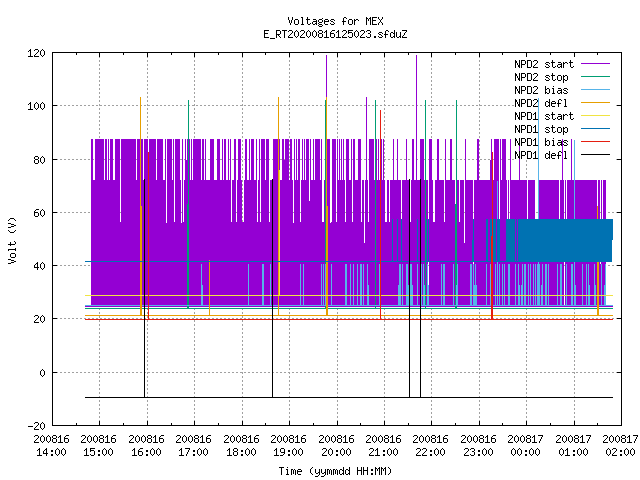Click the x-axis tick label 200817 00:00
This screenshot has height=480, width=640.
526,446
